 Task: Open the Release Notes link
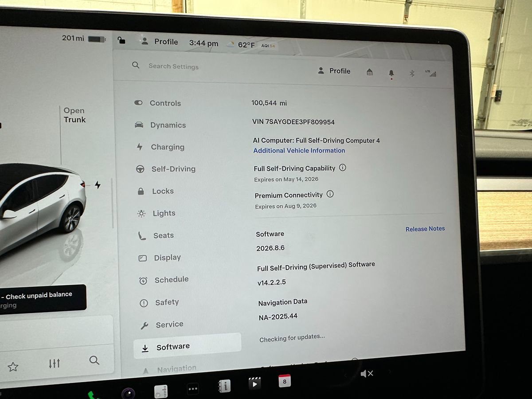tap(425, 229)
